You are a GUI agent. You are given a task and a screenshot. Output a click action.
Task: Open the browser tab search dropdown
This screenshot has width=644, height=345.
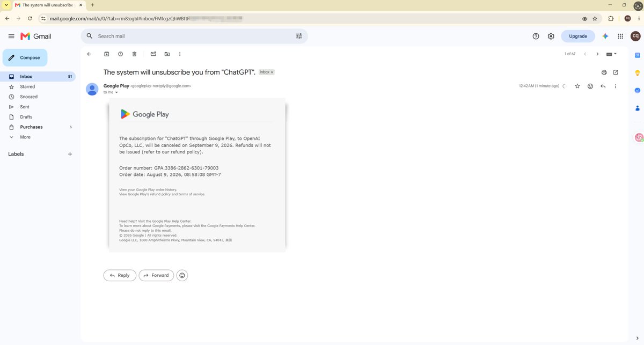click(5, 5)
